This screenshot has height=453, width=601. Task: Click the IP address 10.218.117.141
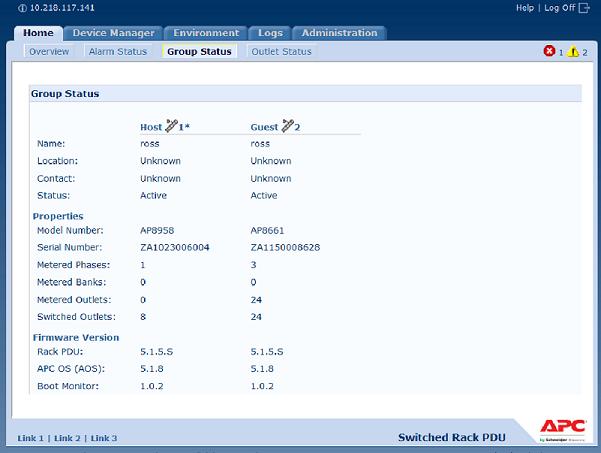(x=62, y=8)
